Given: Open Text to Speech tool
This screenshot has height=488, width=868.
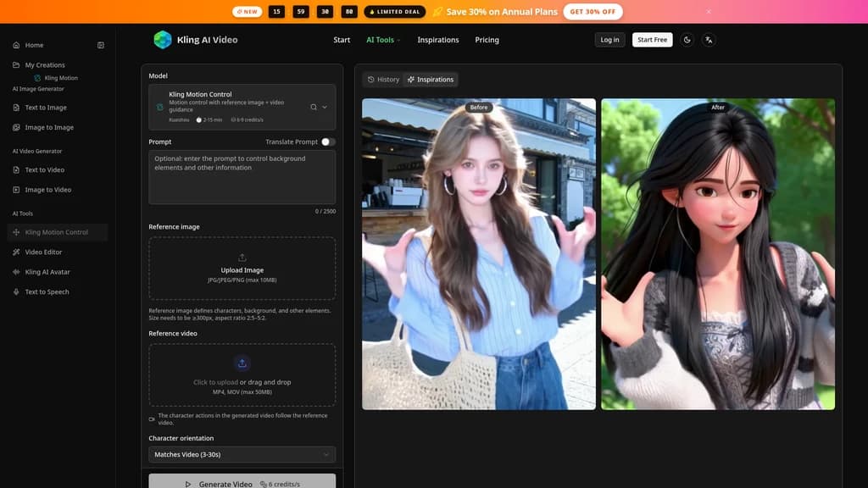Looking at the screenshot, I should [x=47, y=292].
